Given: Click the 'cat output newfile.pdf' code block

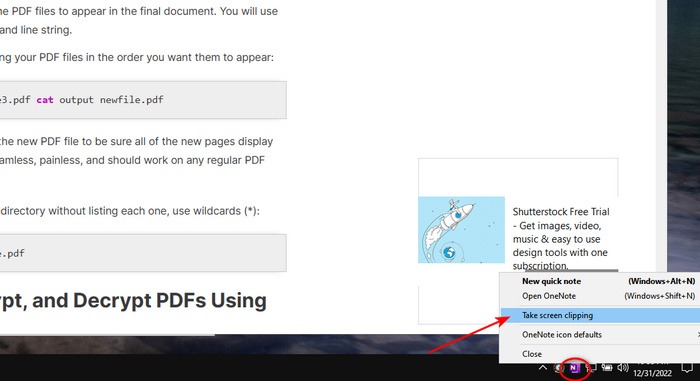Looking at the screenshot, I should [x=143, y=100].
